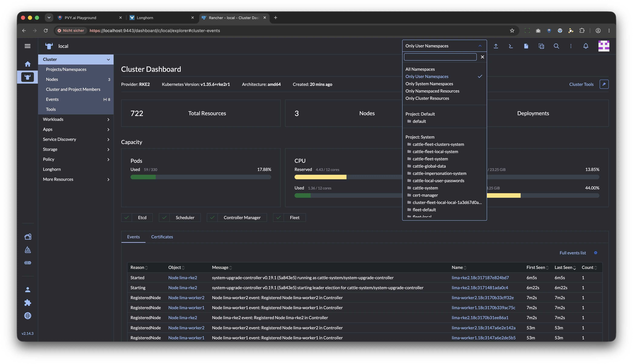
Task: Switch to Longhorn browser tab
Action: (161, 18)
